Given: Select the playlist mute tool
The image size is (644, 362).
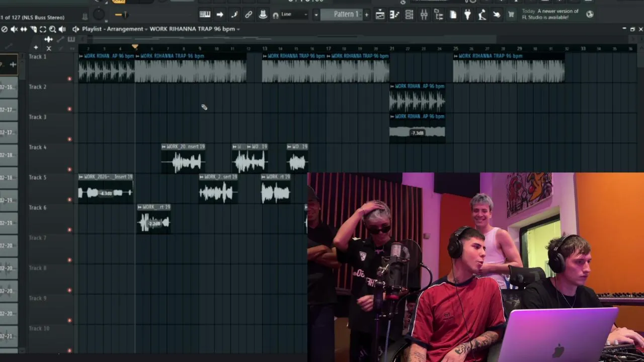Looking at the screenshot, I should (x=14, y=29).
